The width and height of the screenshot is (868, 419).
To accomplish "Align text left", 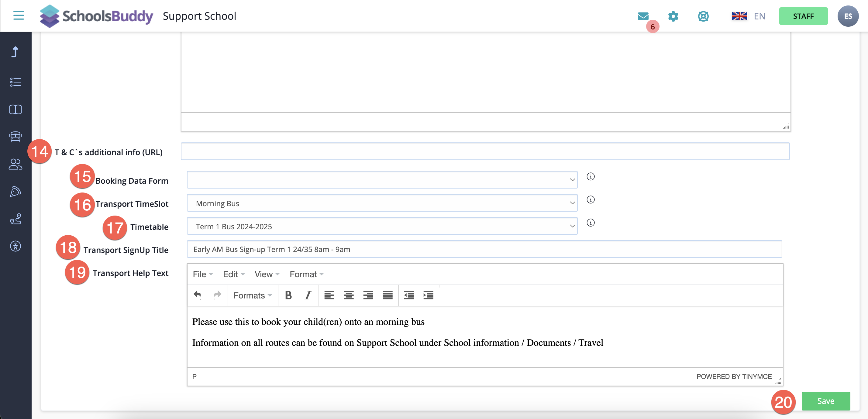I will coord(329,295).
